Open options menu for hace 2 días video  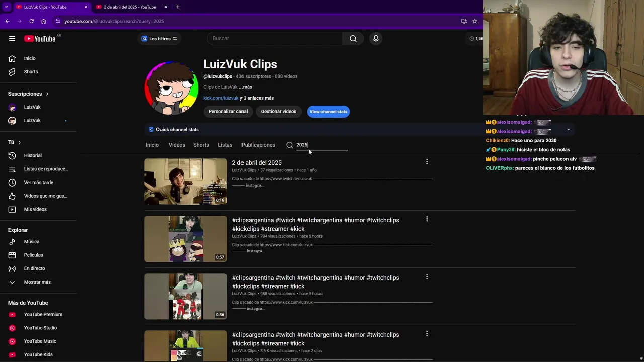427,334
